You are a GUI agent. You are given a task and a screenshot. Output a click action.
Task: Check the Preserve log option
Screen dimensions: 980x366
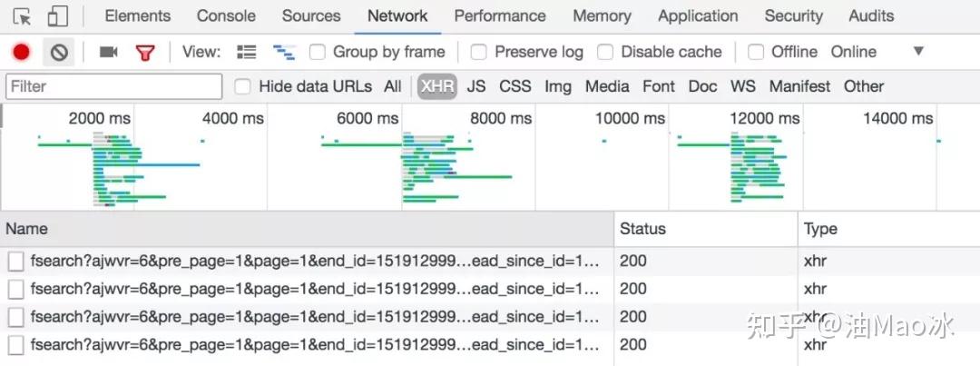click(479, 52)
